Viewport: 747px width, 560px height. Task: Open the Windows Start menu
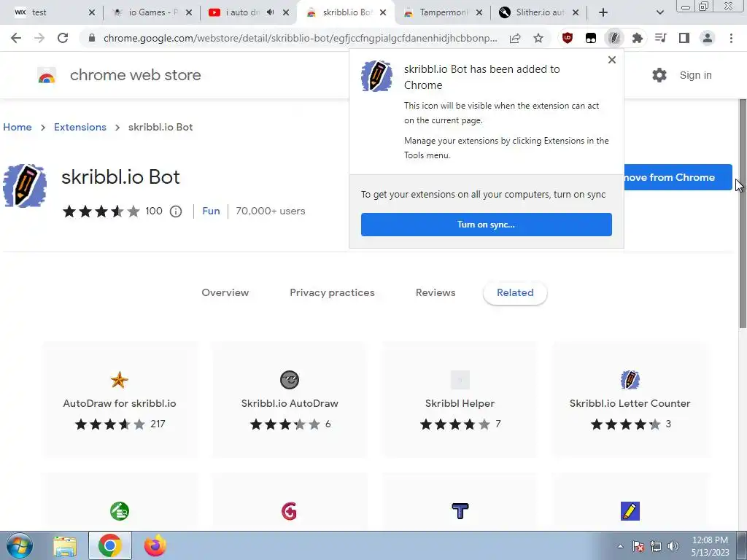(19, 545)
